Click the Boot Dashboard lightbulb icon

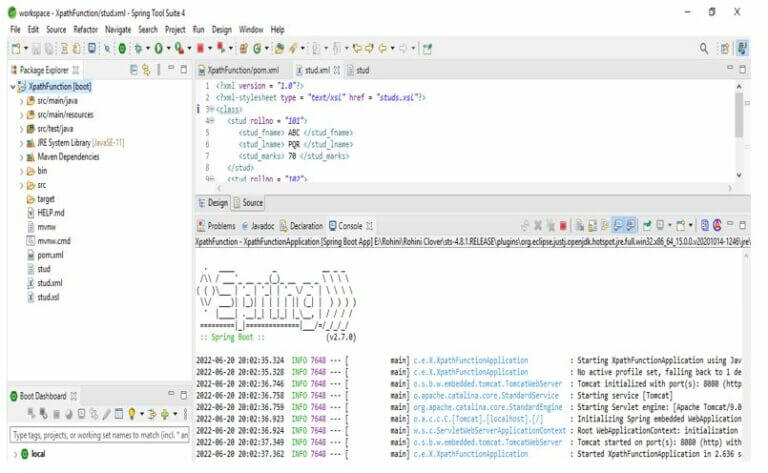[131, 414]
